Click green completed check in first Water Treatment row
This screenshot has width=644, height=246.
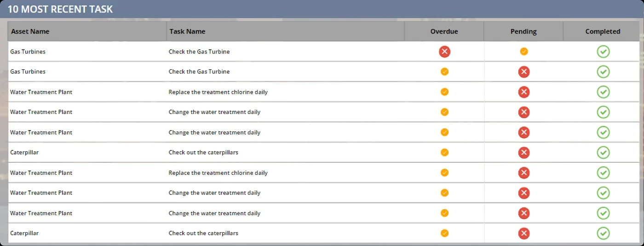[603, 92]
